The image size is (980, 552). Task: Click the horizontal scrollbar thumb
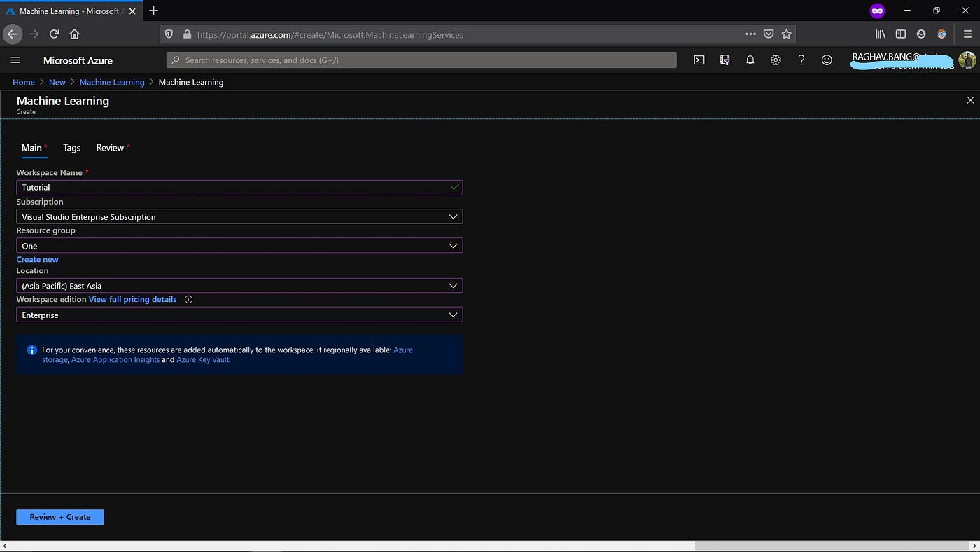(x=832, y=546)
